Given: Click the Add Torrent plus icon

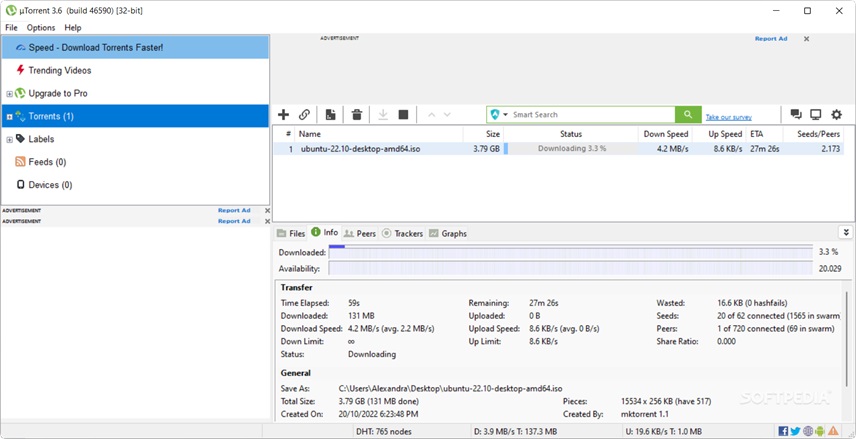Looking at the screenshot, I should (x=283, y=115).
